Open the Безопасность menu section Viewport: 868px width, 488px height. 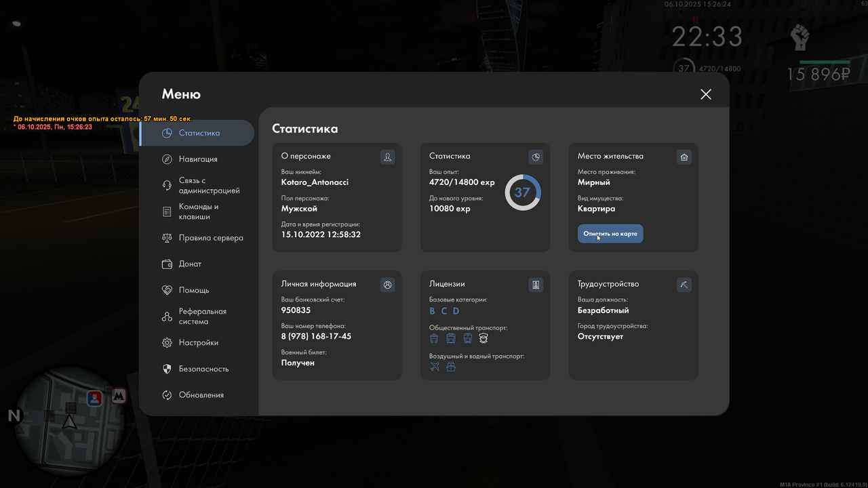click(x=197, y=369)
